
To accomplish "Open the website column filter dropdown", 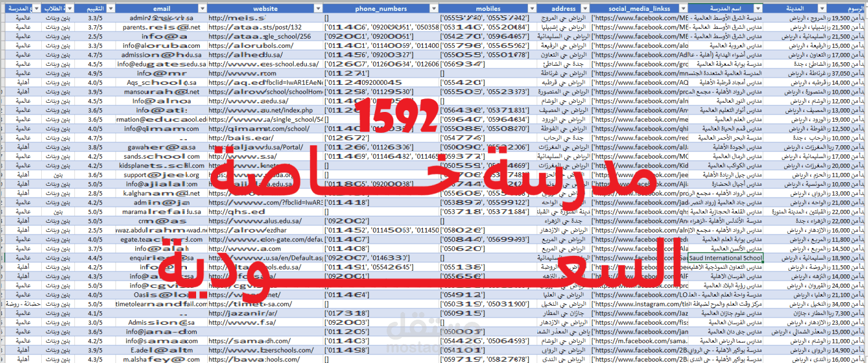I will [318, 9].
